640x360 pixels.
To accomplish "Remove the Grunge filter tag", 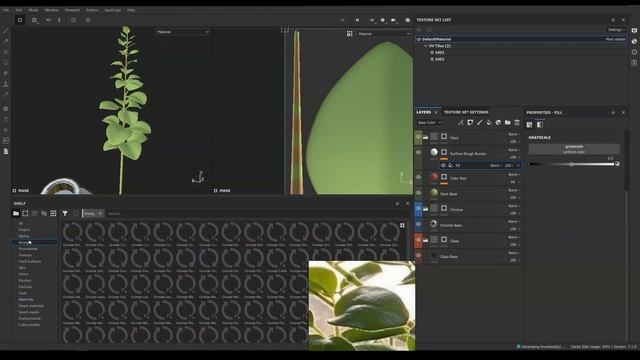I will [100, 213].
